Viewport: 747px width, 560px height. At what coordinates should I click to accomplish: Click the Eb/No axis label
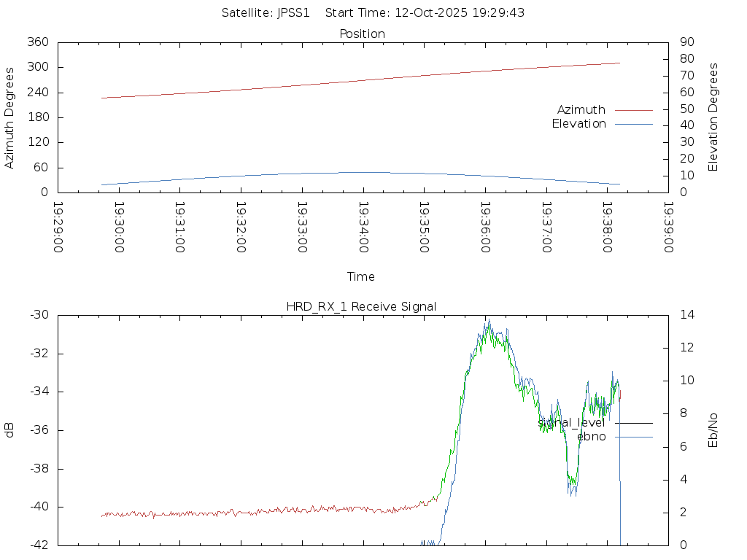click(x=713, y=430)
